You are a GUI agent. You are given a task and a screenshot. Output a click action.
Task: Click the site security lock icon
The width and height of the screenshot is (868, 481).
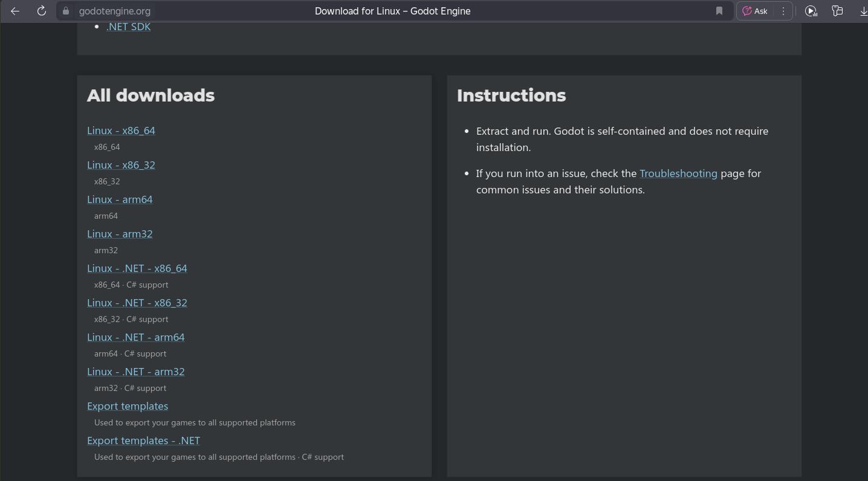(66, 11)
